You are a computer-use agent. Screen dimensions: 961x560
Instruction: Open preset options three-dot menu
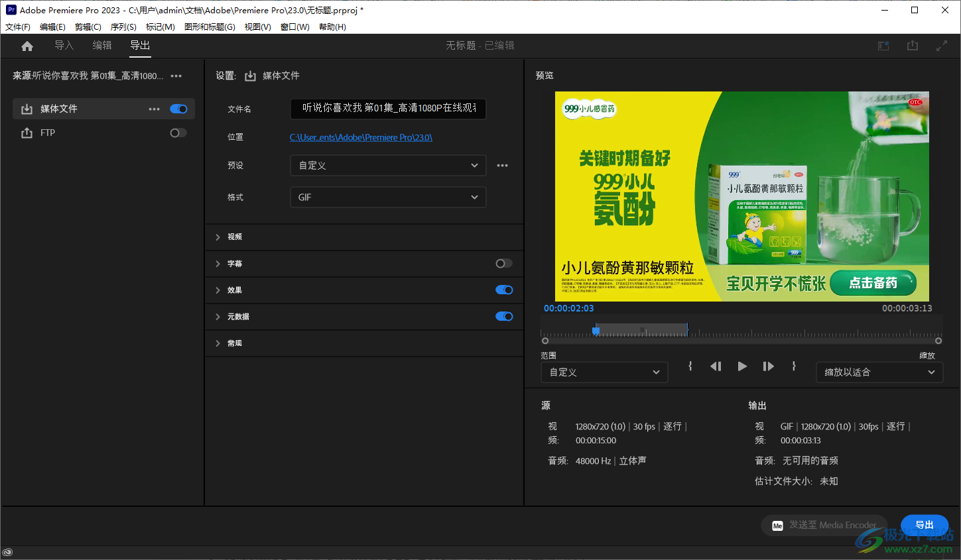[503, 166]
